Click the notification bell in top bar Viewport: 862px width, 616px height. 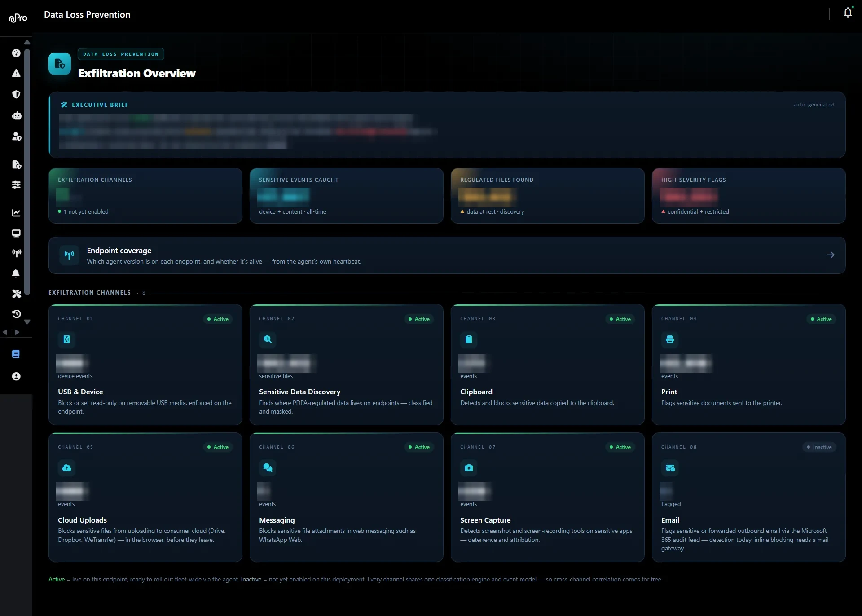click(x=848, y=13)
